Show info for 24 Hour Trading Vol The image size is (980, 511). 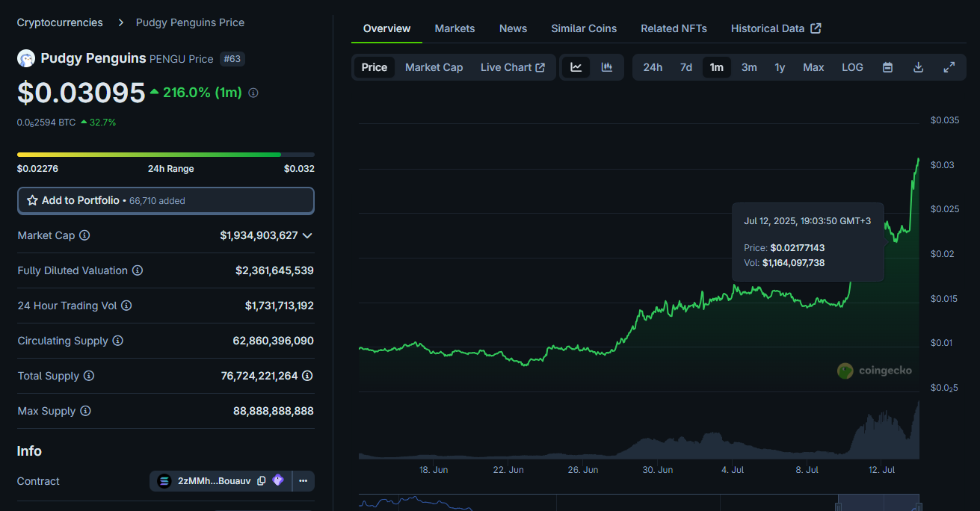tap(126, 306)
